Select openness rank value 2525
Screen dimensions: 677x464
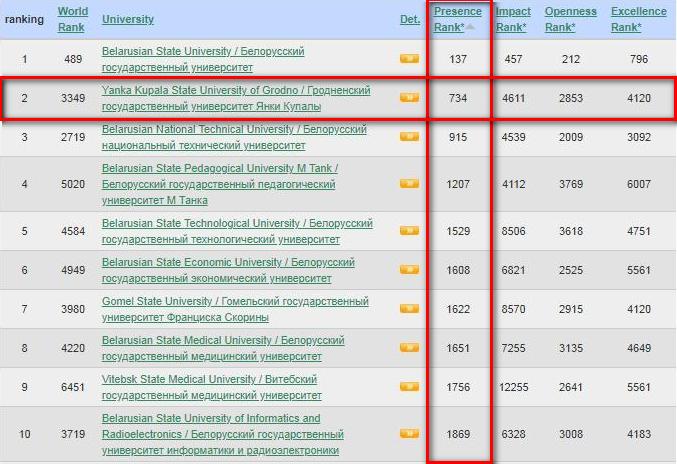[x=571, y=270]
